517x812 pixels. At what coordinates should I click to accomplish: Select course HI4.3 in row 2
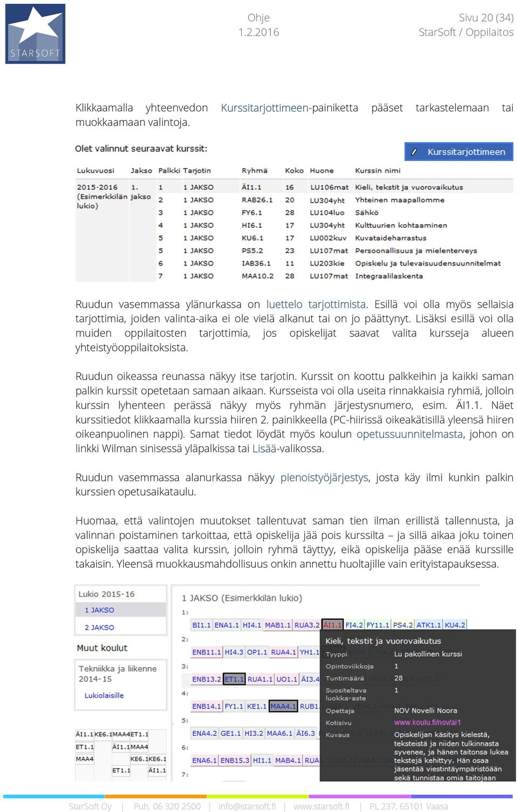click(234, 652)
